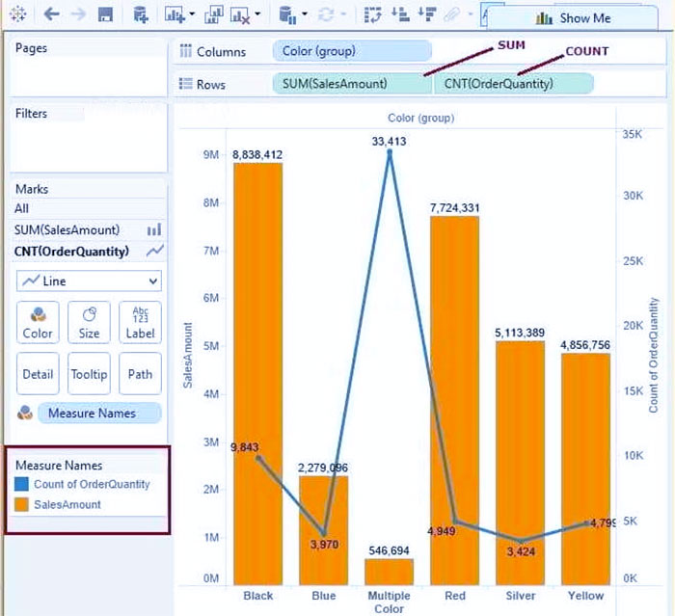Click the Pages shelf header
The image size is (675, 616).
click(x=31, y=48)
